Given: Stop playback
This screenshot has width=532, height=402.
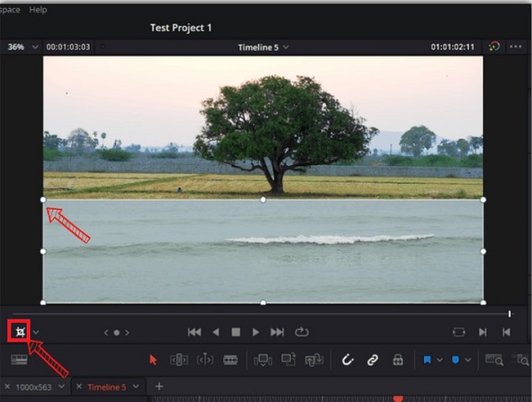Looking at the screenshot, I should (x=236, y=332).
